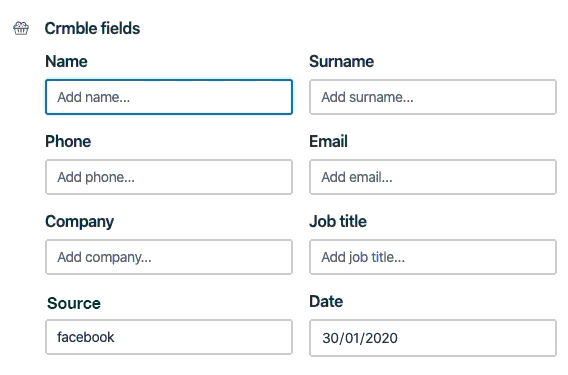Click the Add company text field

[169, 257]
